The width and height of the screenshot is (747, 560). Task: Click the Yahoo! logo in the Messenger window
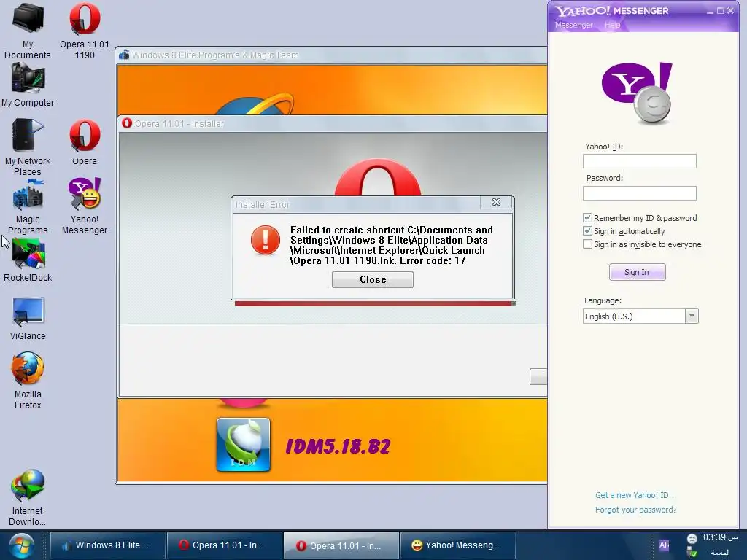[638, 93]
